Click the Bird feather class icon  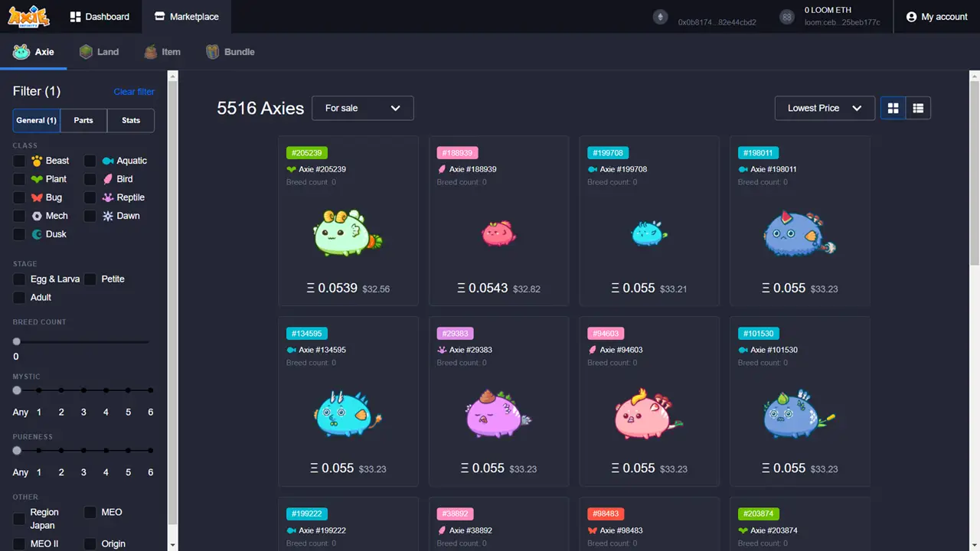(x=108, y=179)
